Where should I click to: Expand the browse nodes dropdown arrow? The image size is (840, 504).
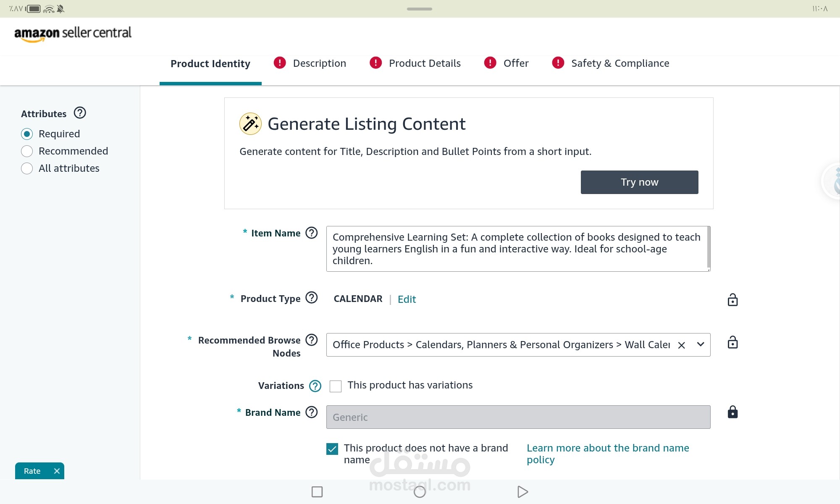tap(700, 344)
